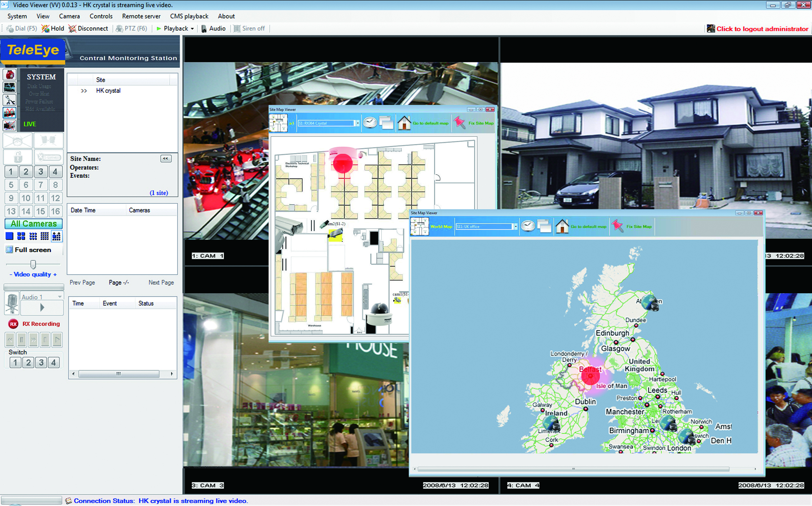Click the Siren off toolbar button
The height and width of the screenshot is (506, 812).
tap(249, 28)
